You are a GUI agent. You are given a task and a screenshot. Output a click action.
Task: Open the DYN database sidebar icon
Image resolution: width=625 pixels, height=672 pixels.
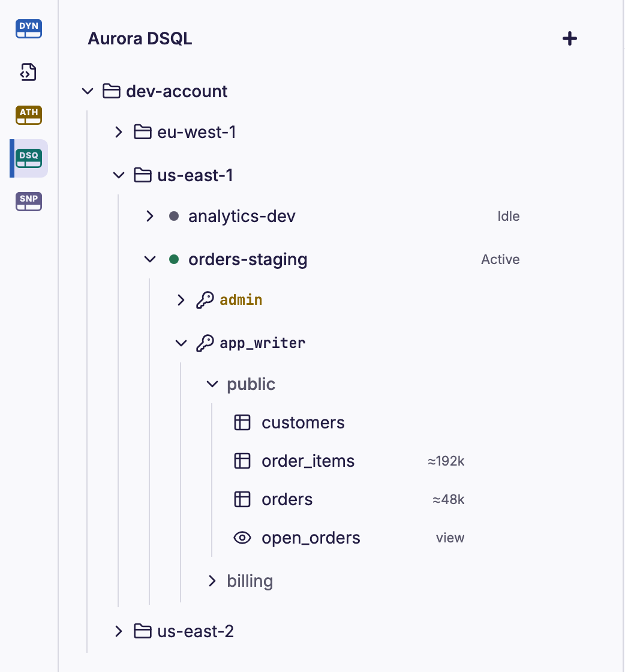pyautogui.click(x=29, y=29)
